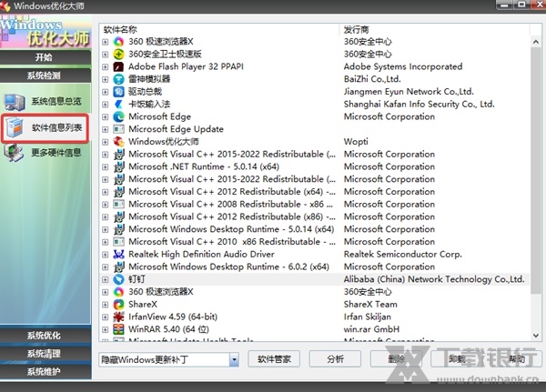Click the Visual C++ 2008 Redistributable icon
The width and height of the screenshot is (546, 392).
pyautogui.click(x=118, y=205)
